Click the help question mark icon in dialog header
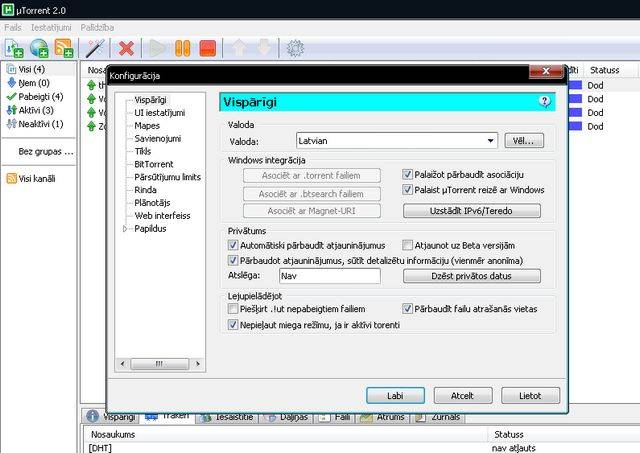The image size is (640, 453). (x=544, y=101)
